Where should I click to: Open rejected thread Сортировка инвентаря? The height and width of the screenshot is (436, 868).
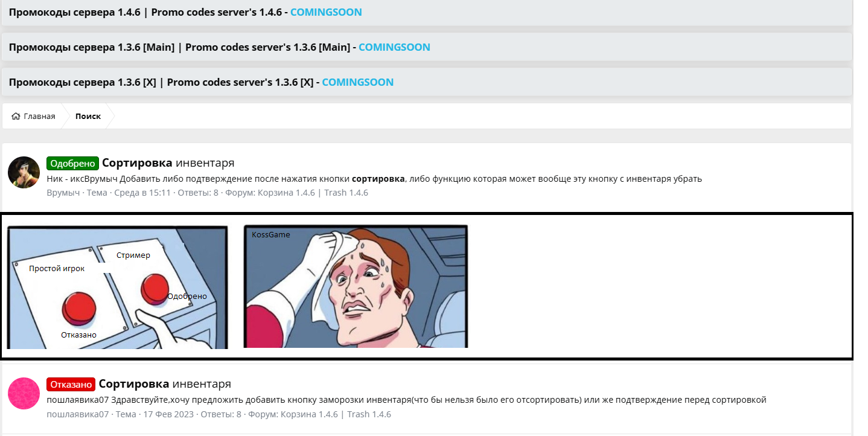[165, 385]
